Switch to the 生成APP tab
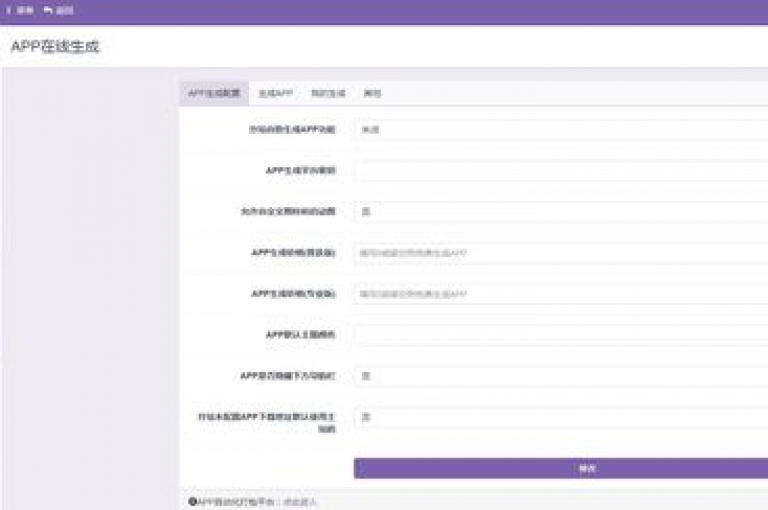768x510 pixels. click(276, 93)
